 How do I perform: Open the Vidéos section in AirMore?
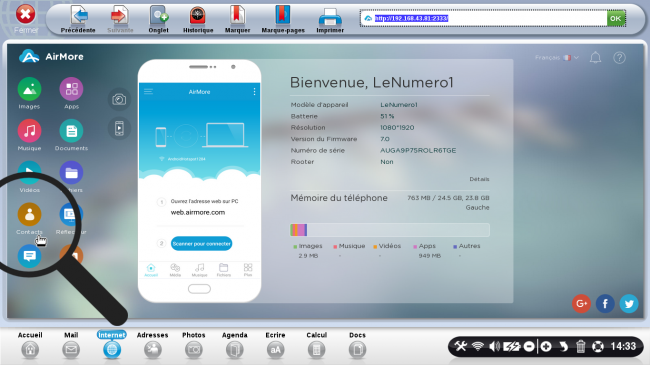point(29,173)
